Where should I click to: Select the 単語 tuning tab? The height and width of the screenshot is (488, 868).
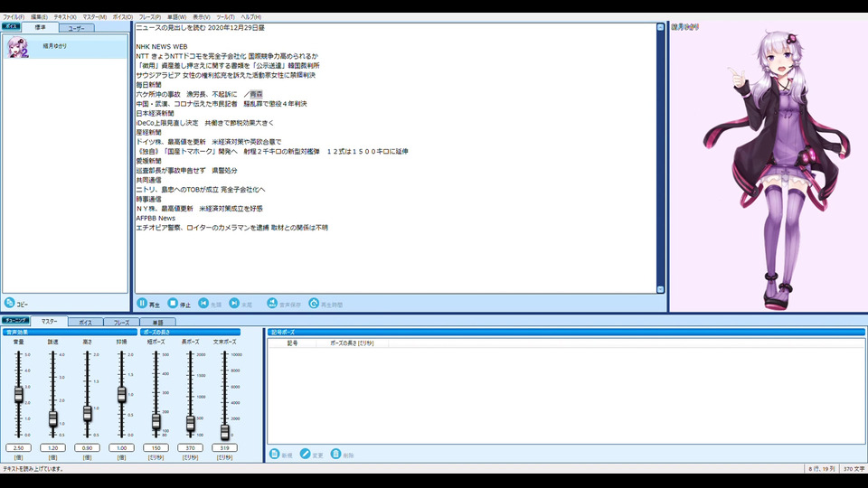pyautogui.click(x=157, y=322)
